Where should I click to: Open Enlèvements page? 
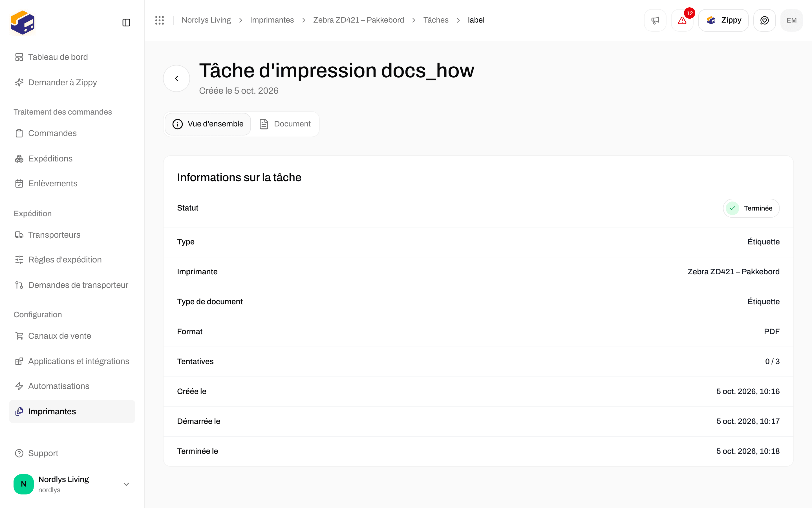[x=72, y=183]
